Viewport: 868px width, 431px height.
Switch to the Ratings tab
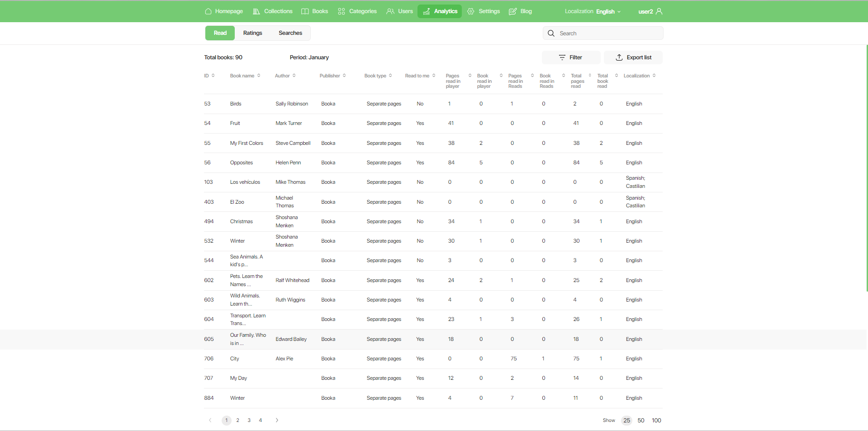click(x=252, y=33)
